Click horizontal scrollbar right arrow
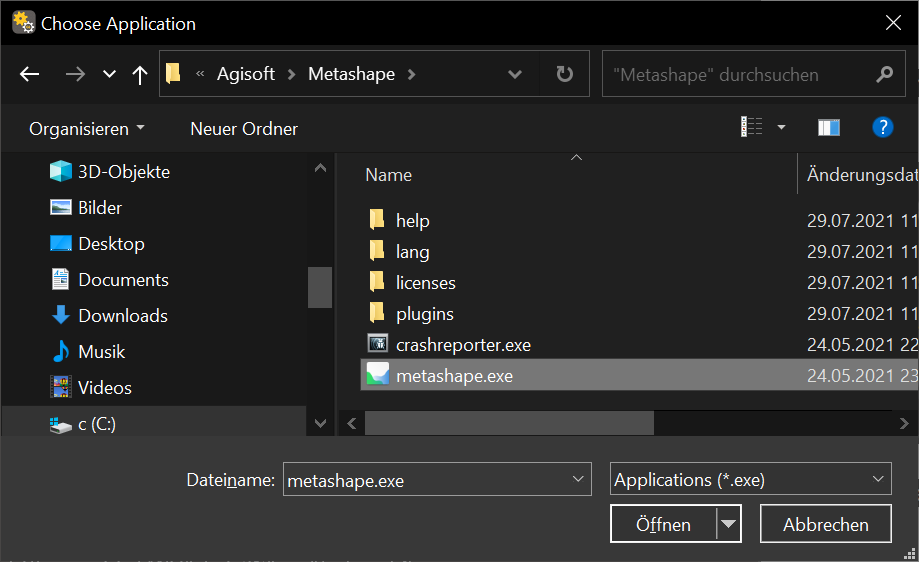This screenshot has height=562, width=919. (904, 423)
